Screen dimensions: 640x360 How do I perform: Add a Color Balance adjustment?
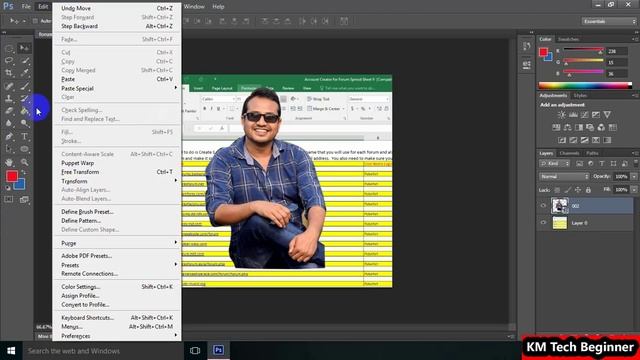click(x=567, y=127)
